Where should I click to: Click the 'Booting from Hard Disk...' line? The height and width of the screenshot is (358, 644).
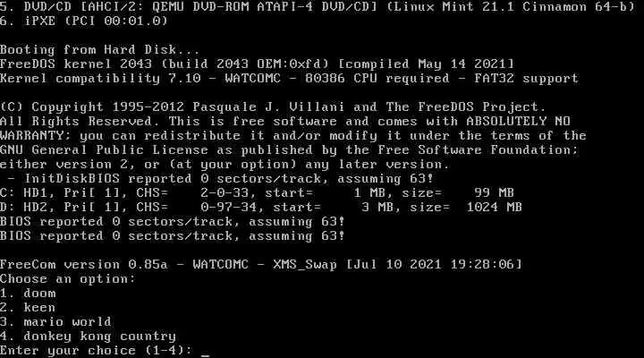100,50
